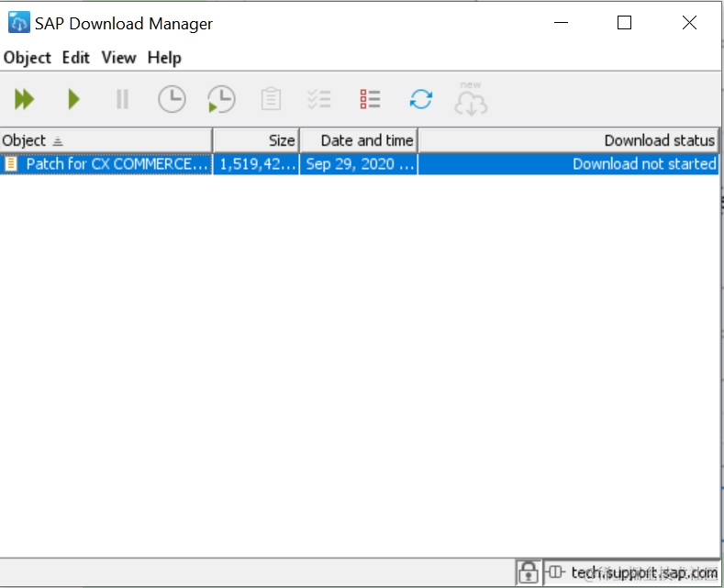Maximize the SAP Download Manager window
The height and width of the screenshot is (588, 724).
point(624,23)
